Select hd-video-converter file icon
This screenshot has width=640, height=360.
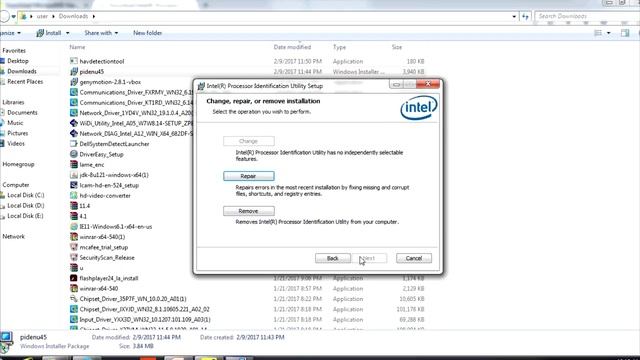[x=74, y=196]
